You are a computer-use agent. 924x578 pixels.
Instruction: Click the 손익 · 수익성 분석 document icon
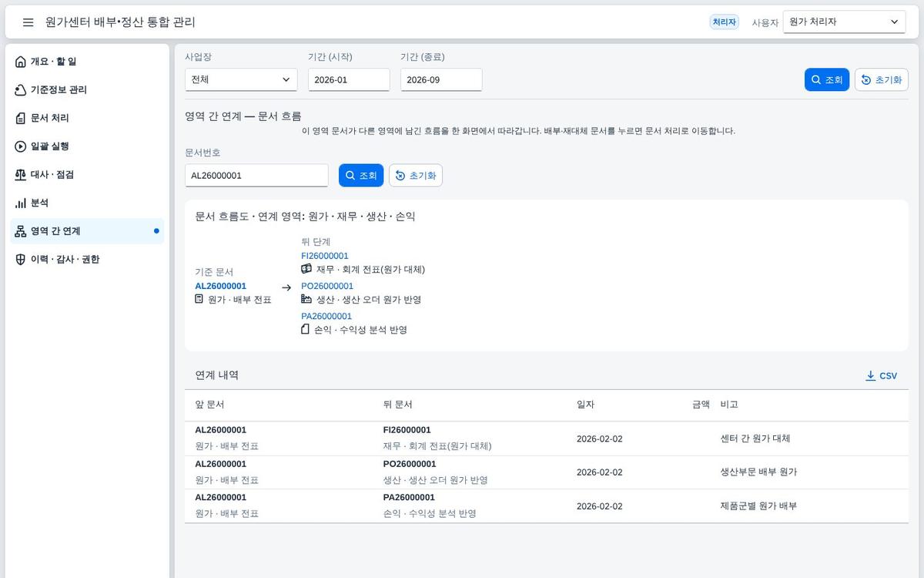pyautogui.click(x=305, y=329)
